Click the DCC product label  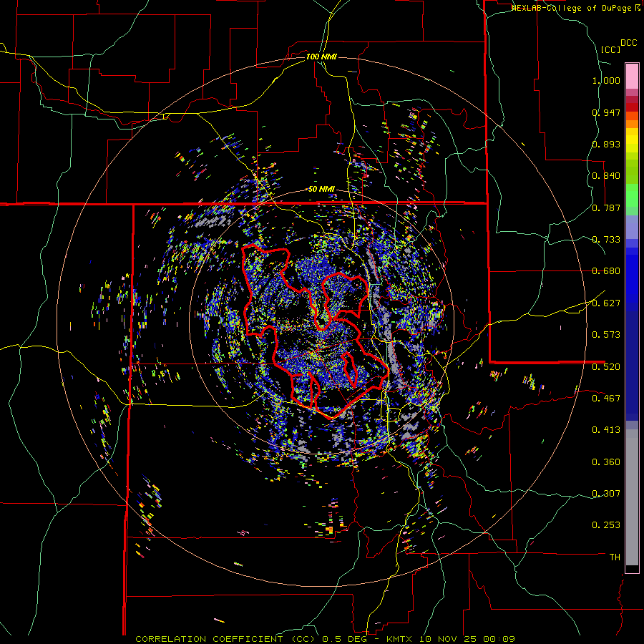coord(629,42)
